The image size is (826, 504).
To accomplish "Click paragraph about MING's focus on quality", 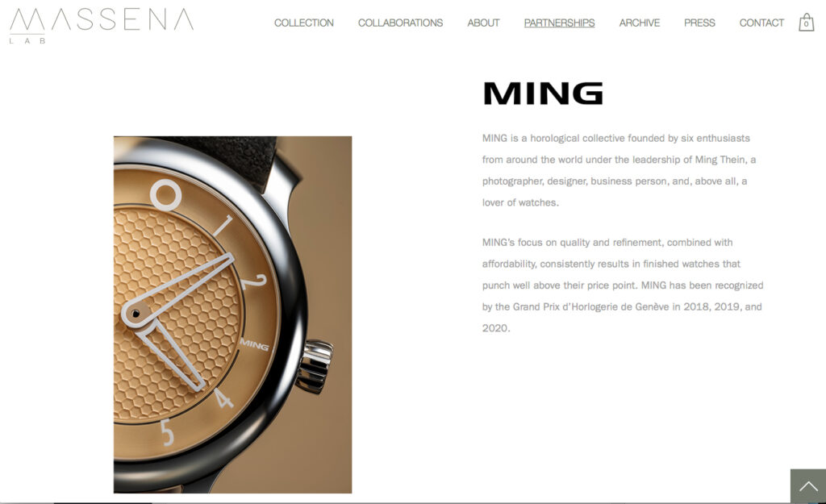I will tap(623, 285).
